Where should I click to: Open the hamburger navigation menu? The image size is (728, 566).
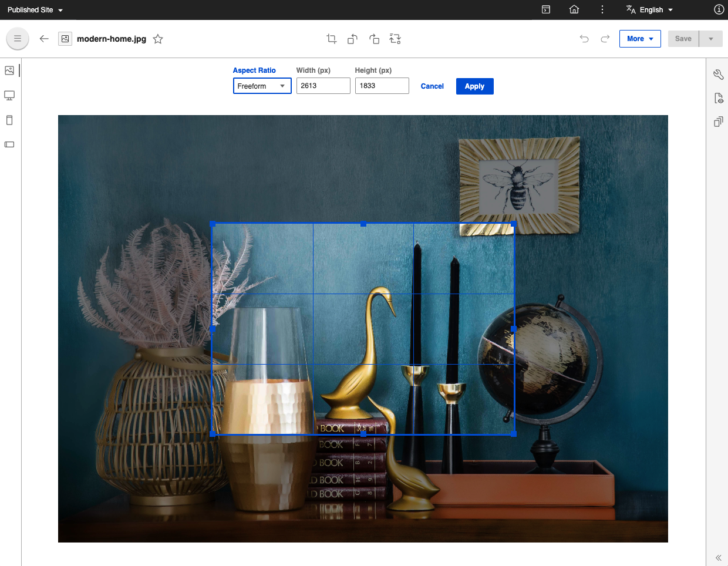pos(18,38)
